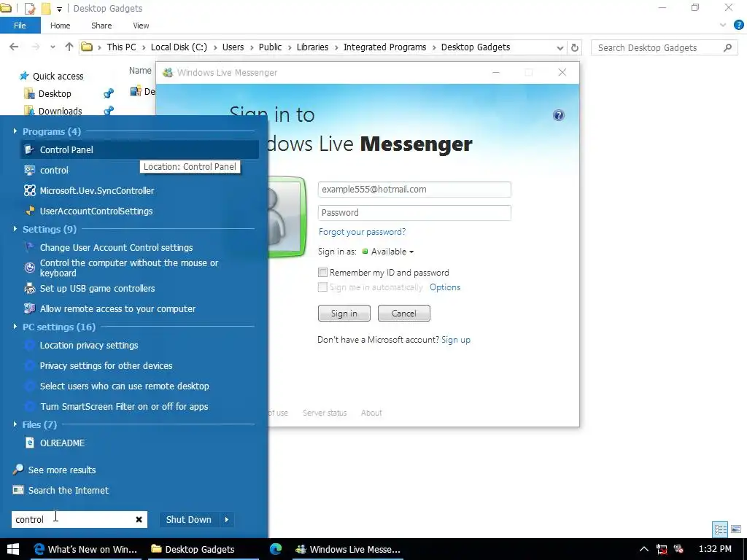Go back in File Explorer
The height and width of the screenshot is (560, 747).
pos(14,47)
